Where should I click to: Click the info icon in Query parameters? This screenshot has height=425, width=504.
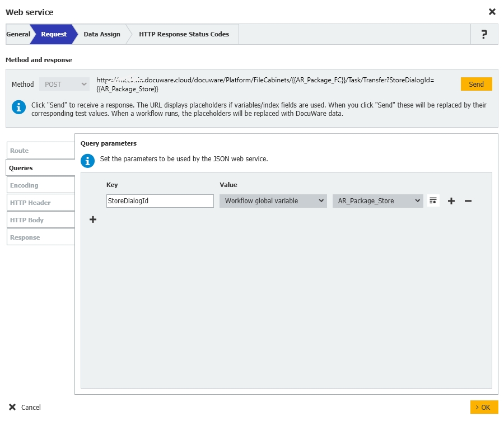pos(87,161)
